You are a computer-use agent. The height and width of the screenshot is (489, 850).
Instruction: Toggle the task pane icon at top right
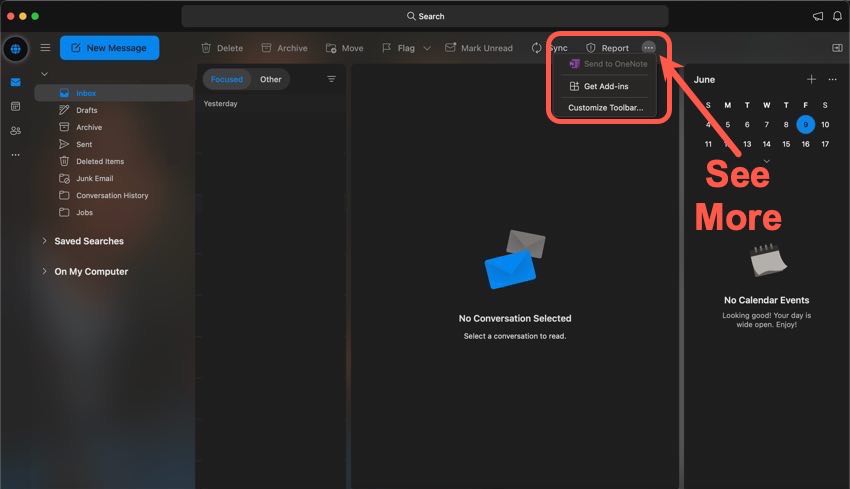click(837, 48)
